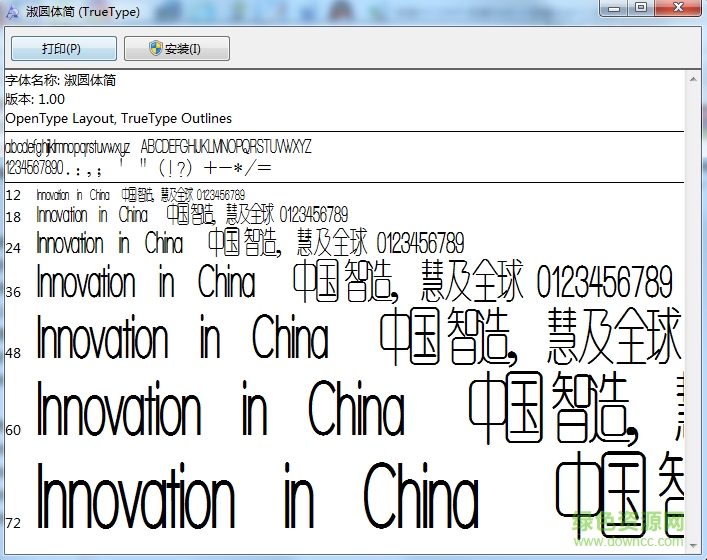Click the 打印(P) print button

click(x=64, y=48)
